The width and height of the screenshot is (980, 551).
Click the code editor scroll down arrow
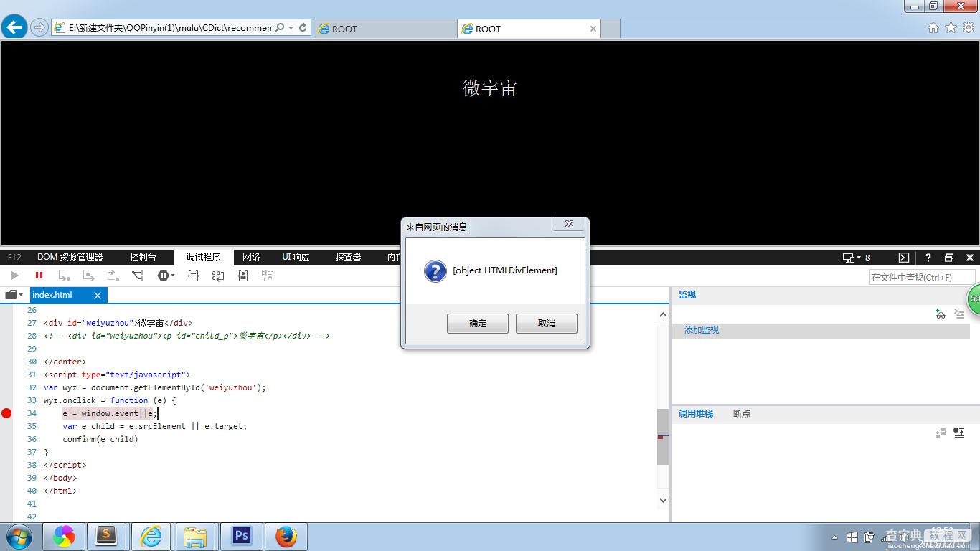click(663, 501)
